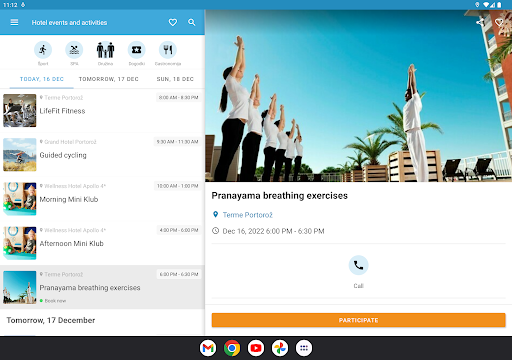The width and height of the screenshot is (512, 360).
Task: Select Pranayama breathing exercises list item
Action: pyautogui.click(x=102, y=287)
